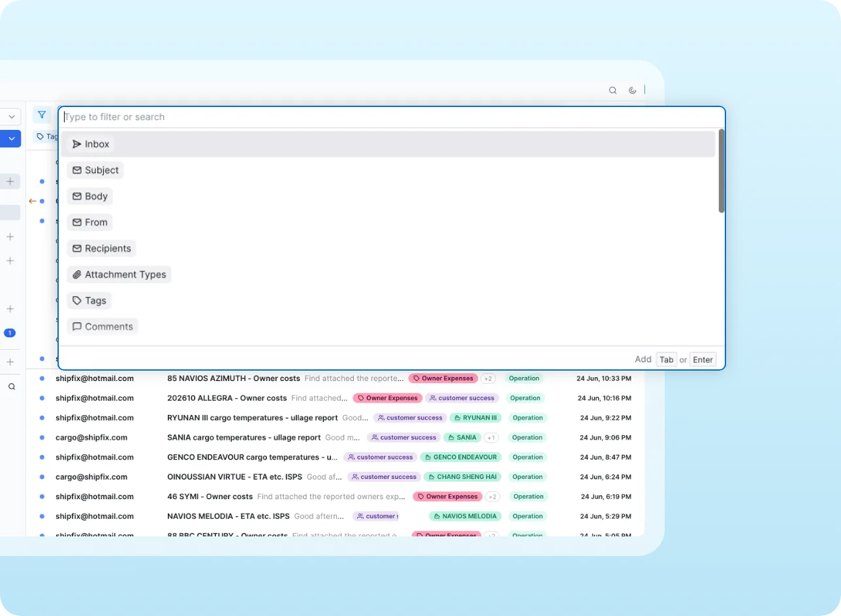Click the RYUNAN III vessel tag
Image resolution: width=841 pixels, height=616 pixels.
(476, 418)
